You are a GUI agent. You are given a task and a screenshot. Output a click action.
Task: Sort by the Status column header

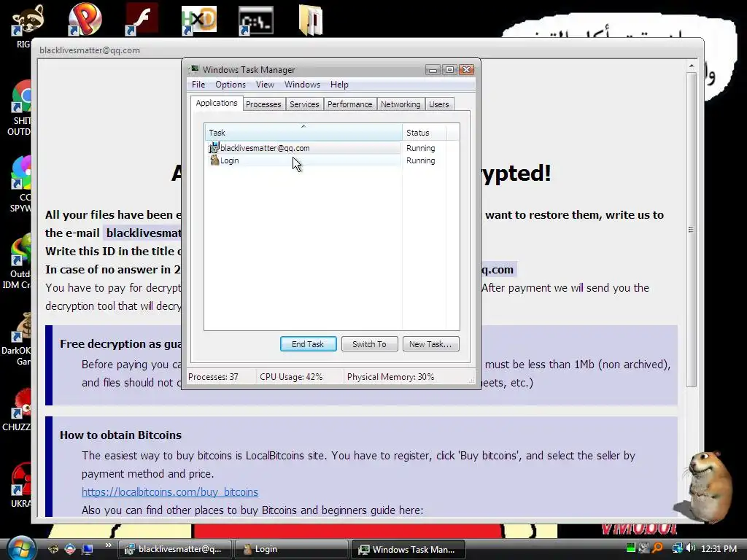click(424, 133)
